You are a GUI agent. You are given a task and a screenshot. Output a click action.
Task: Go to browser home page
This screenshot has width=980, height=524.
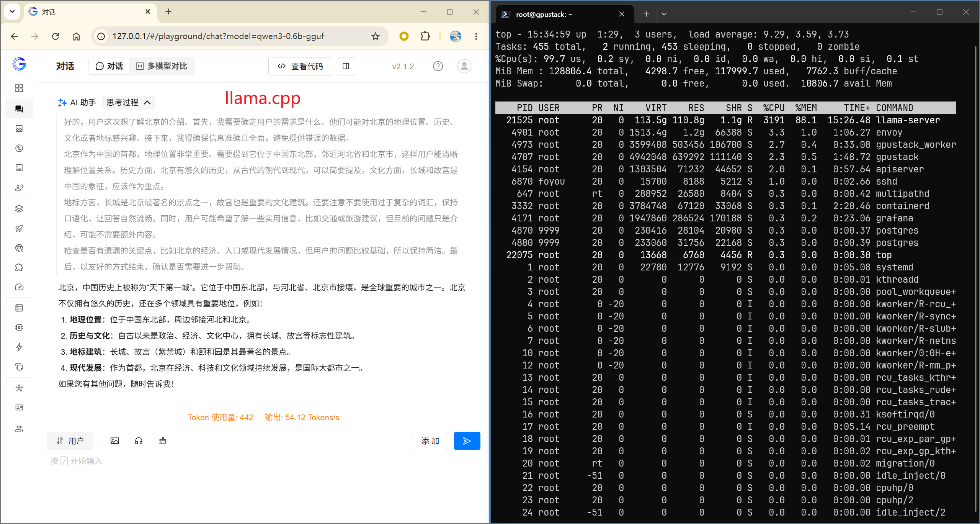pos(76,36)
